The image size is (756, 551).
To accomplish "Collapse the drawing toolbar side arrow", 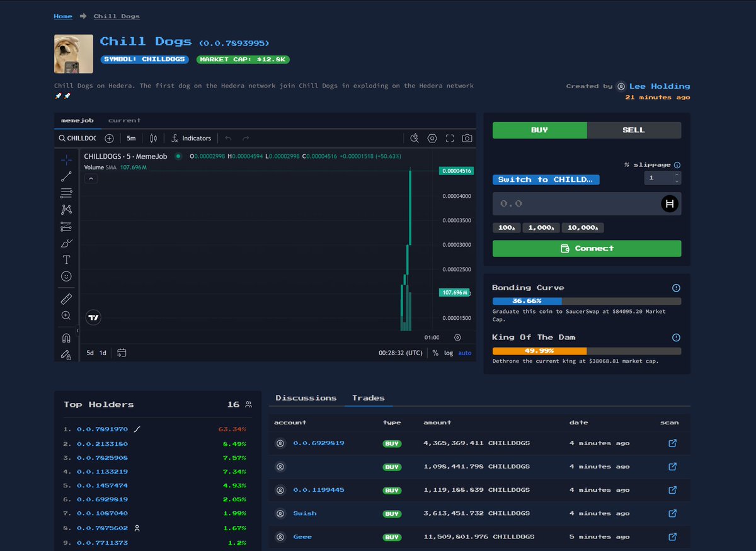I will [78, 331].
